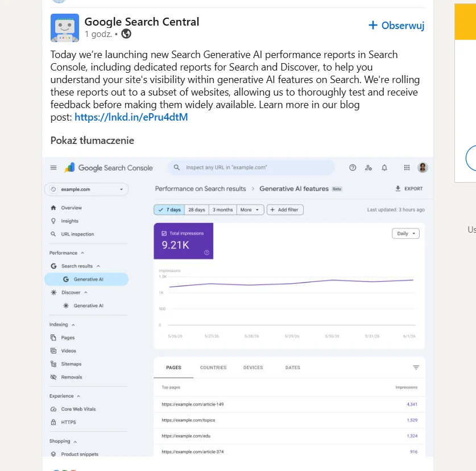
Task: Switch to the COUNTRIES tab
Action: tap(213, 367)
